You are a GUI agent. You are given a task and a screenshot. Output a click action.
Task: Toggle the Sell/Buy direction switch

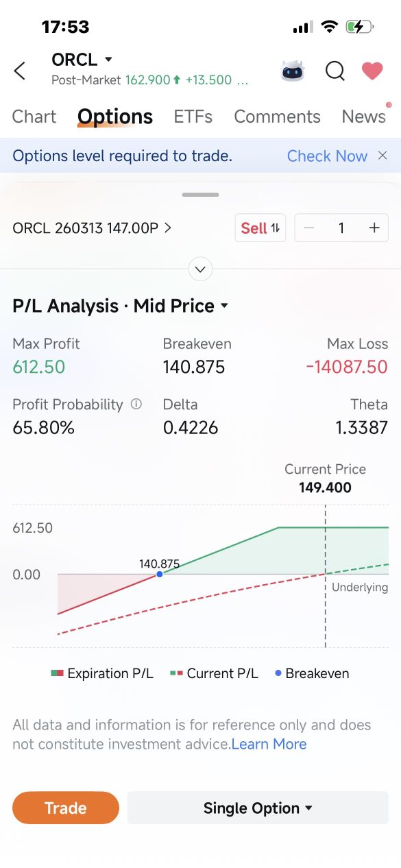(x=260, y=228)
